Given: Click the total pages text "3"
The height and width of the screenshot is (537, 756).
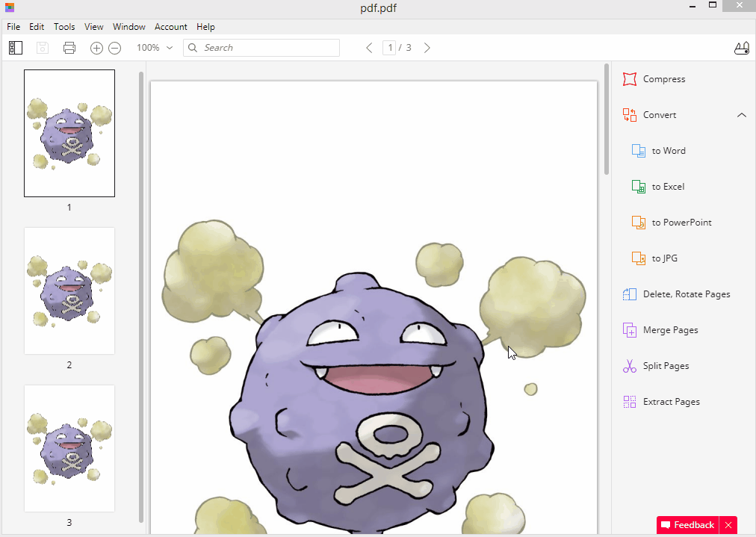Looking at the screenshot, I should coord(409,48).
